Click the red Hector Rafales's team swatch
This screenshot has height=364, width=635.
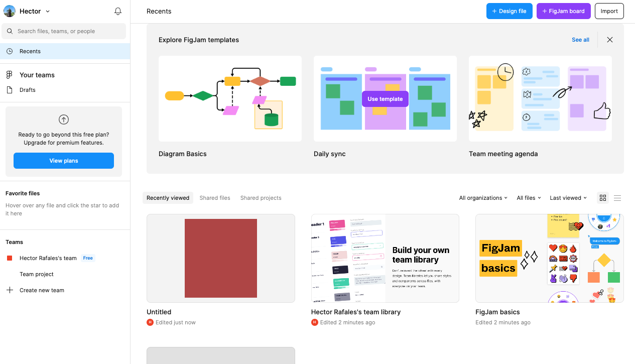point(10,258)
